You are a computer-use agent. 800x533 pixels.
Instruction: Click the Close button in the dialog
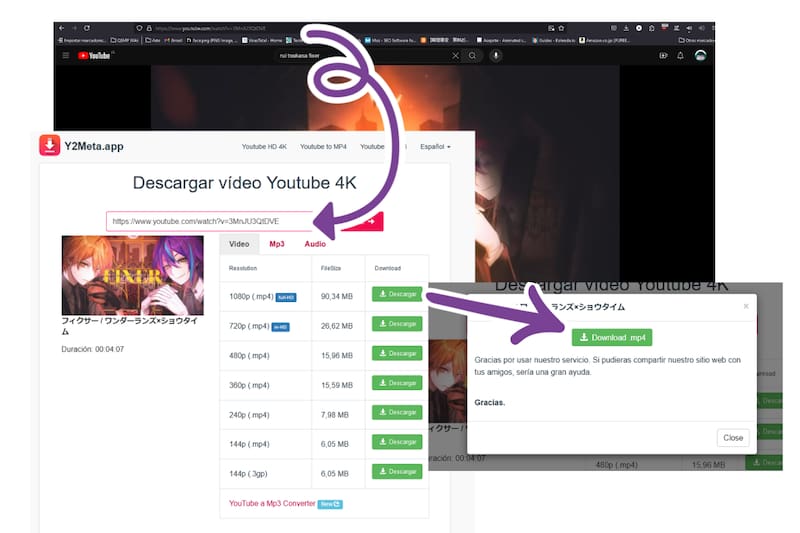click(733, 438)
